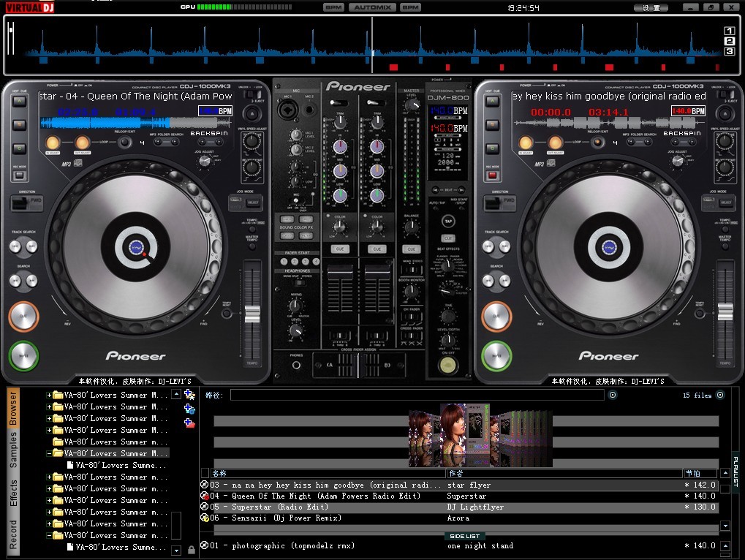Image resolution: width=745 pixels, height=560 pixels.
Task: Expand first VA-80' Lovers Summer folder
Action: (49, 395)
